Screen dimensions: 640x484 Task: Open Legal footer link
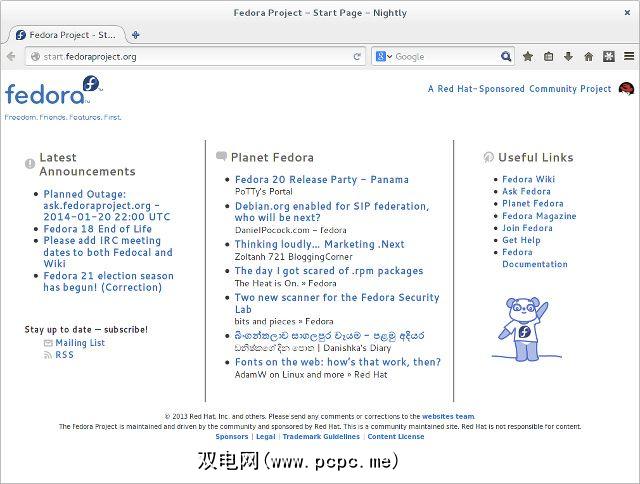266,436
